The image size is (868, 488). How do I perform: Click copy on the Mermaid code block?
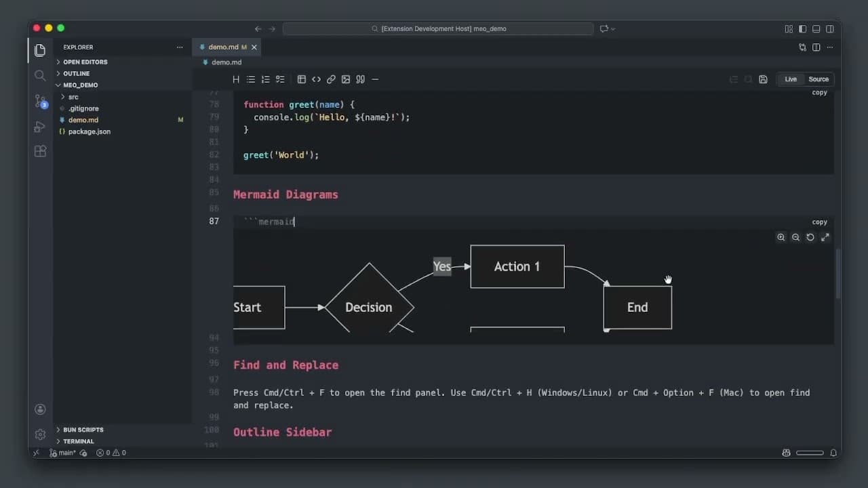click(x=819, y=222)
